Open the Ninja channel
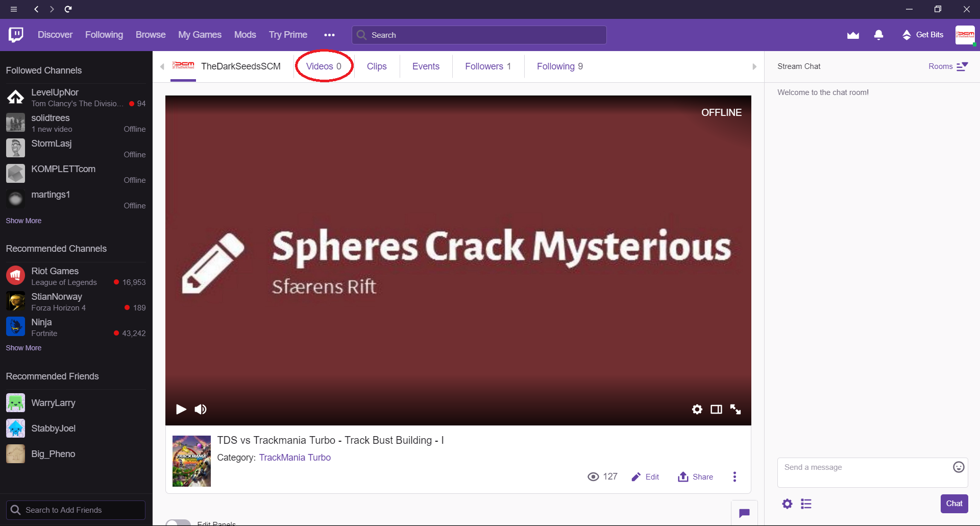Image resolution: width=980 pixels, height=526 pixels. tap(76, 327)
